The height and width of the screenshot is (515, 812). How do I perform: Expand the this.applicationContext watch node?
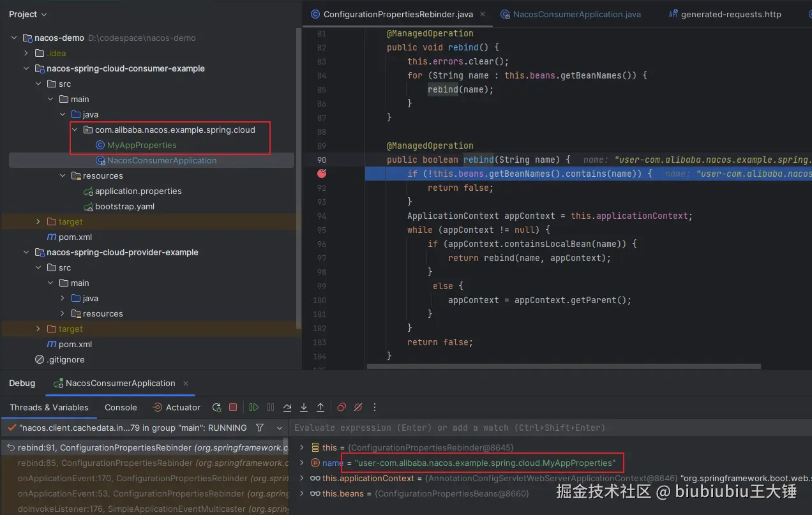tap(303, 478)
